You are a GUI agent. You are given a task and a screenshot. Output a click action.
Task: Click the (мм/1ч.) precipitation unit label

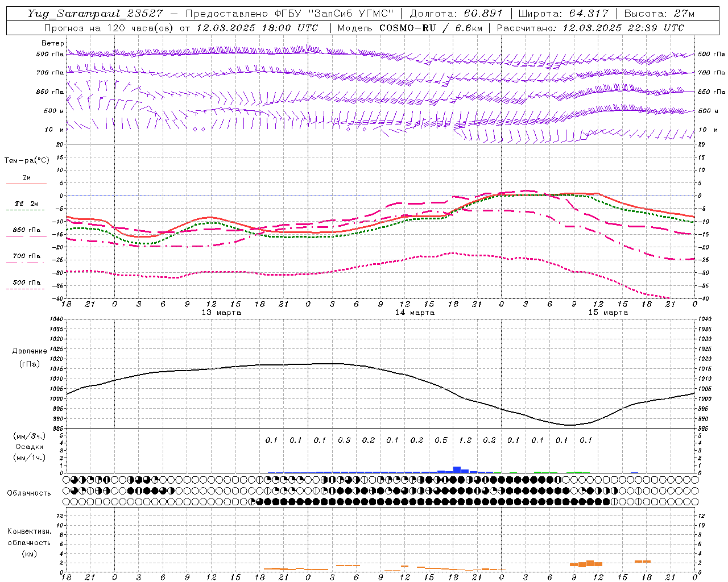click(x=30, y=458)
